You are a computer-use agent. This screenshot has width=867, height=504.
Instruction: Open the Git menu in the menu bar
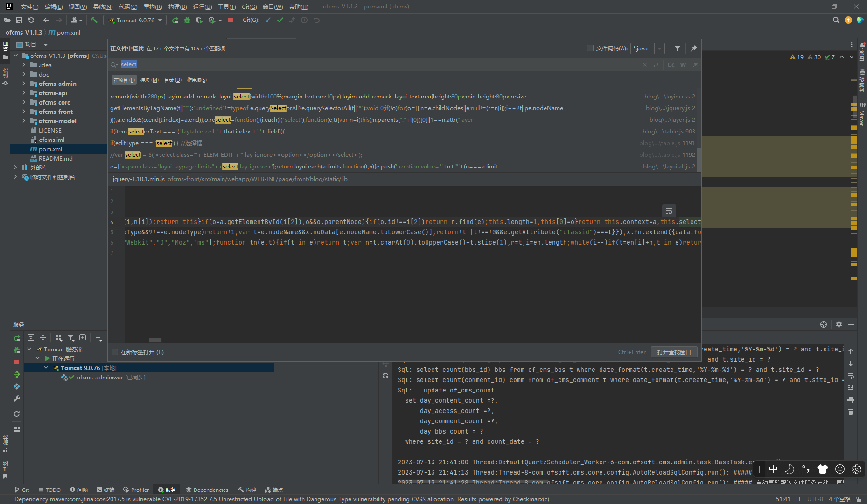pos(249,7)
